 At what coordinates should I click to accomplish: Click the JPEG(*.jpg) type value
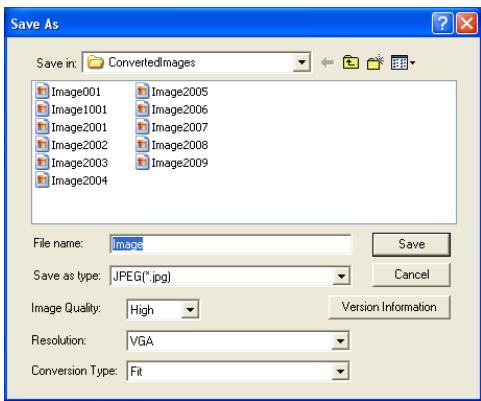[142, 276]
